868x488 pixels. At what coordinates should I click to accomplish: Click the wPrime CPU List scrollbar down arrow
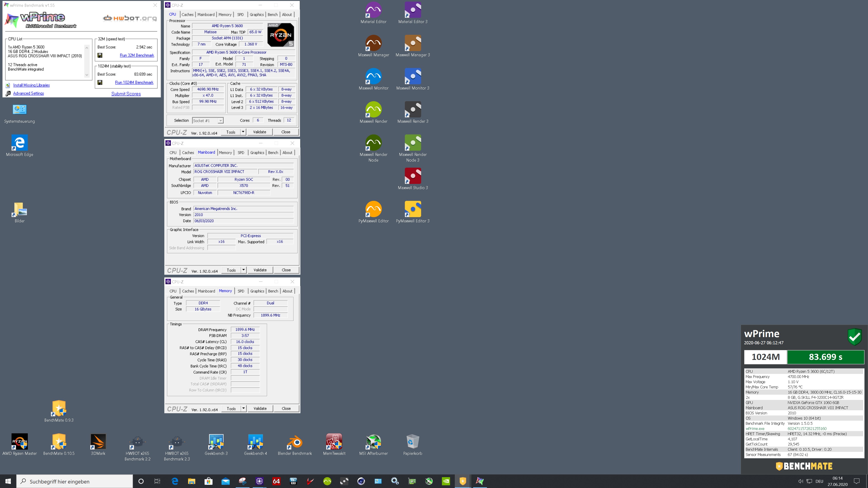pyautogui.click(x=87, y=75)
